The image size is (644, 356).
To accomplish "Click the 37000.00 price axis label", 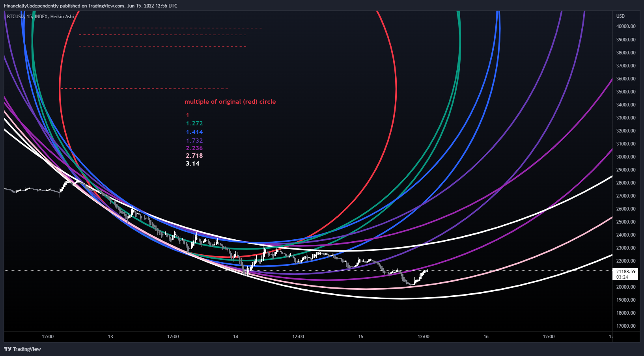I will tap(626, 65).
